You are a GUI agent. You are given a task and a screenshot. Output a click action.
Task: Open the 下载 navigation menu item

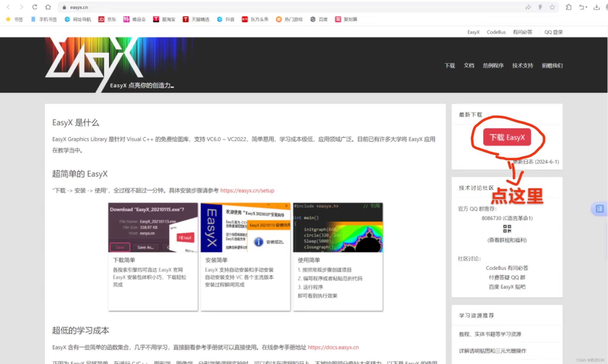450,65
